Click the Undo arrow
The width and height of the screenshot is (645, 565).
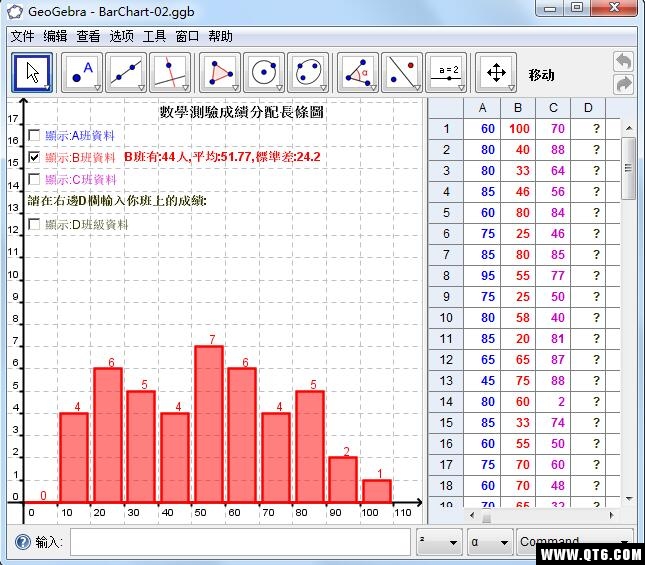tap(623, 62)
